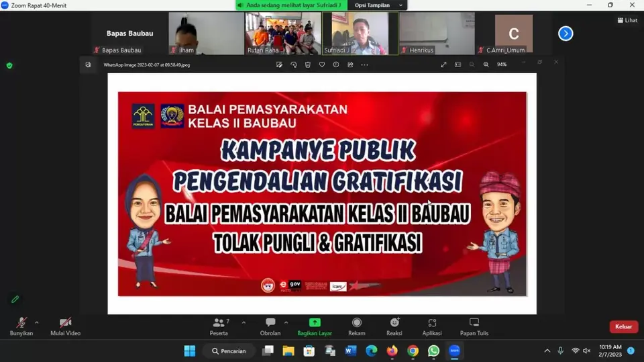Click 94% zoom level value
This screenshot has width=644, height=362.
click(502, 64)
